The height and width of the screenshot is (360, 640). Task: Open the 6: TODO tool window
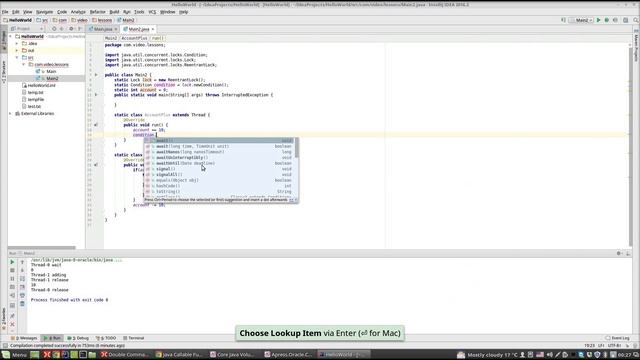click(x=106, y=338)
